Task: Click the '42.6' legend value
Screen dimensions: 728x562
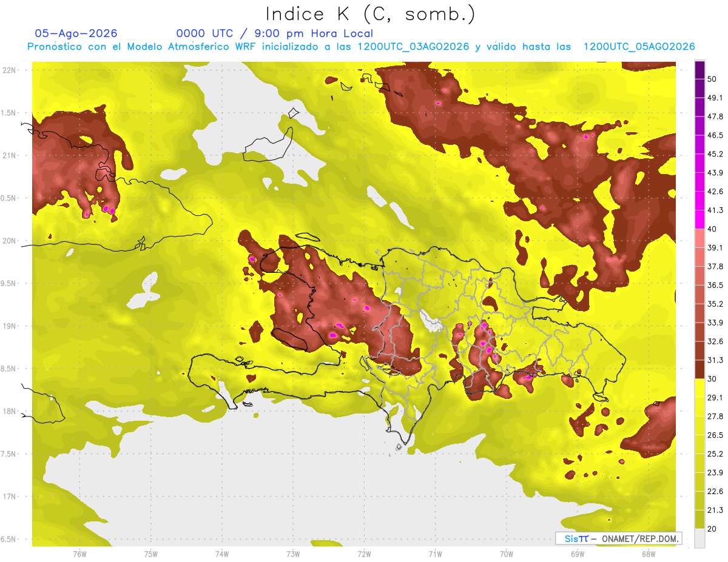Action: click(x=715, y=192)
